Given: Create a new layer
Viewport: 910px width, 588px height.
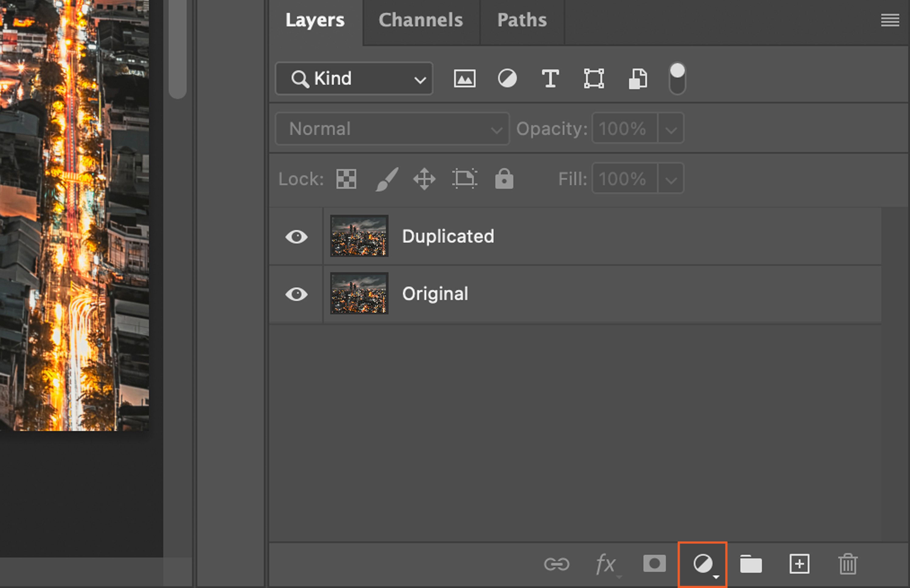Looking at the screenshot, I should click(x=799, y=564).
